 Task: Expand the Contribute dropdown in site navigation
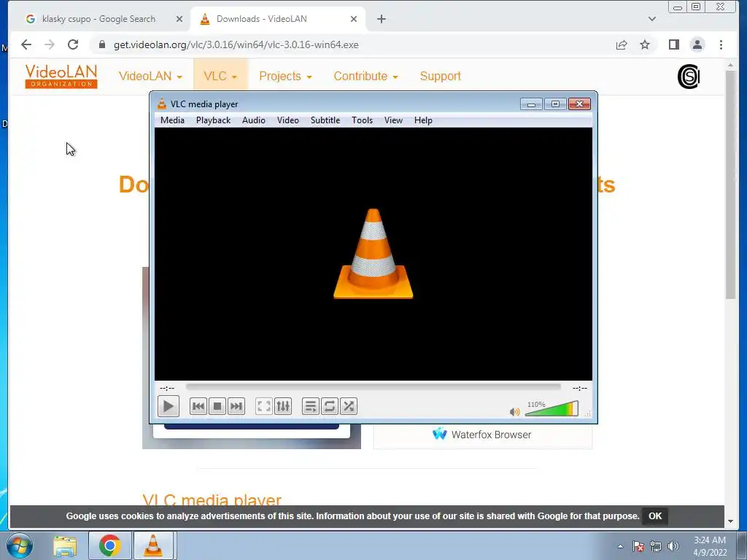point(366,76)
